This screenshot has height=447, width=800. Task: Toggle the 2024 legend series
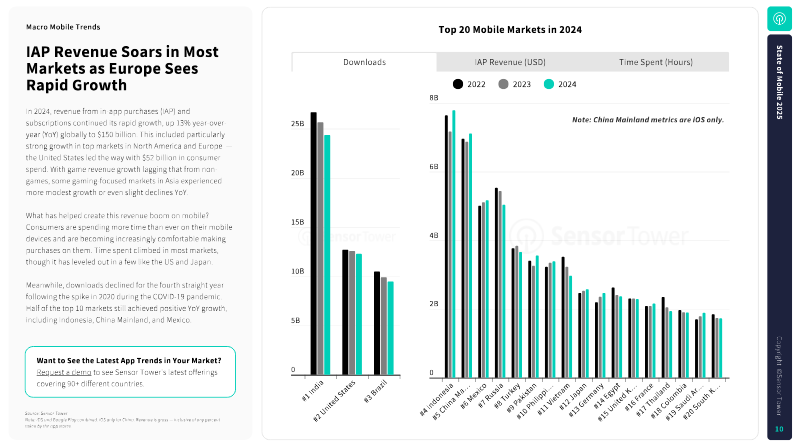(560, 84)
